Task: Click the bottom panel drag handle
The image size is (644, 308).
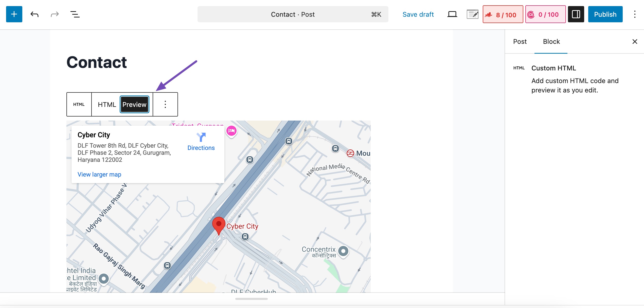Action: pyautogui.click(x=252, y=299)
